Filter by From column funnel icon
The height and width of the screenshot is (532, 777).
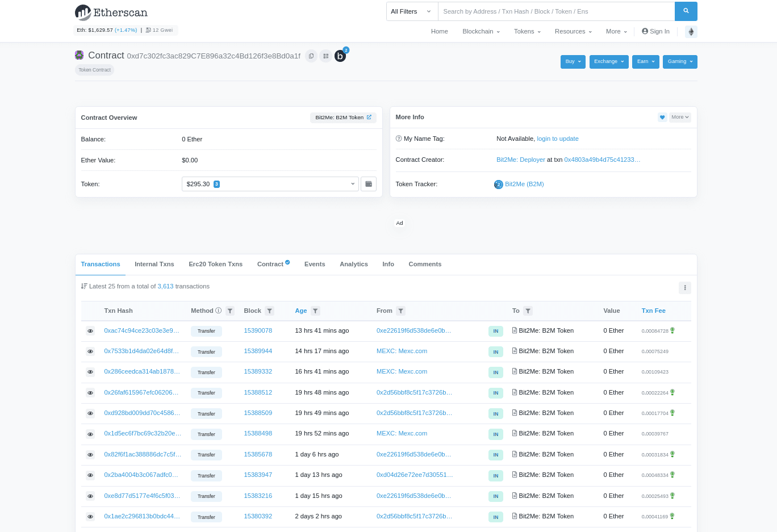tap(401, 311)
